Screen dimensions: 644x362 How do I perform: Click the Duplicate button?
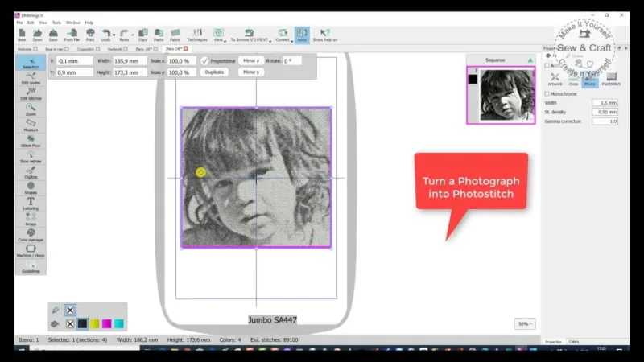pyautogui.click(x=214, y=72)
